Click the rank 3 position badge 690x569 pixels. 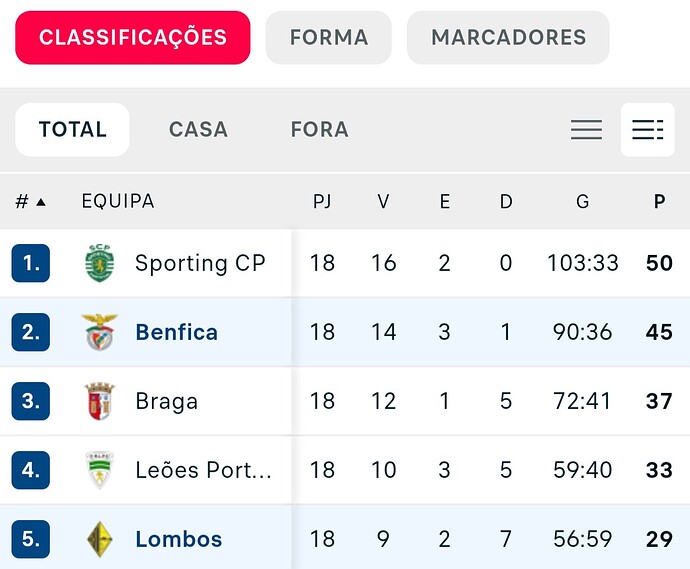(x=31, y=401)
